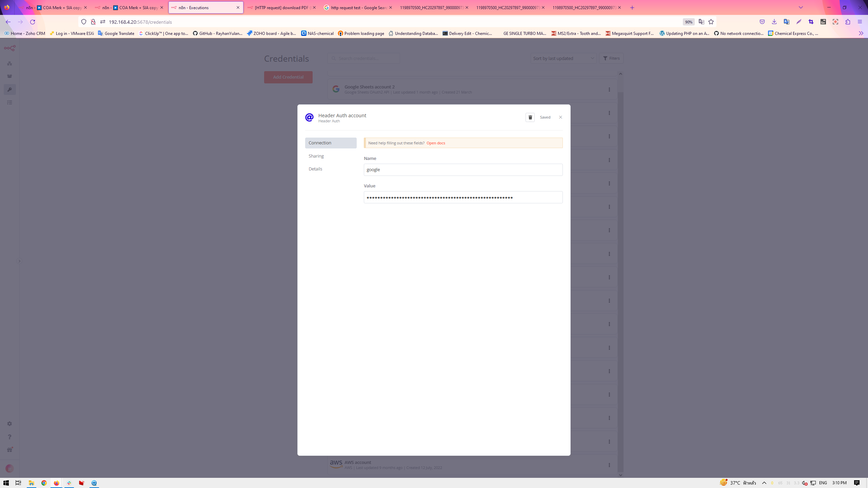Click the Filters button
Image resolution: width=868 pixels, height=488 pixels.
point(611,58)
